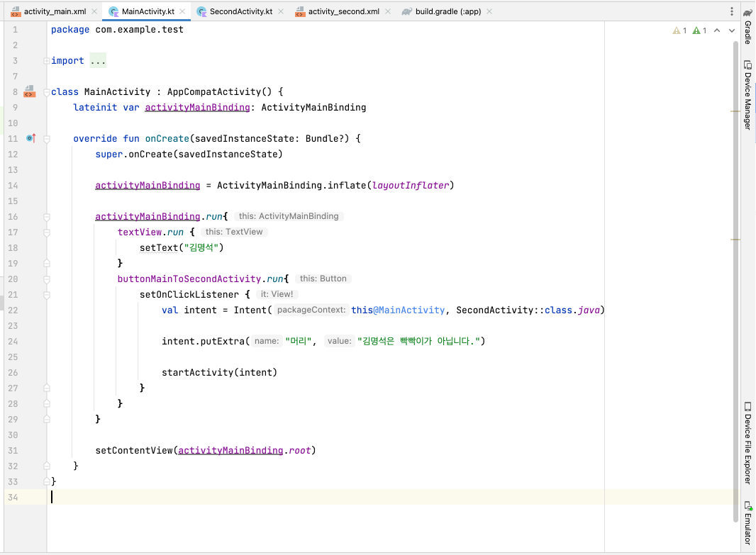
Task: Click 'intent.putExtra' on line 24
Action: [204, 341]
